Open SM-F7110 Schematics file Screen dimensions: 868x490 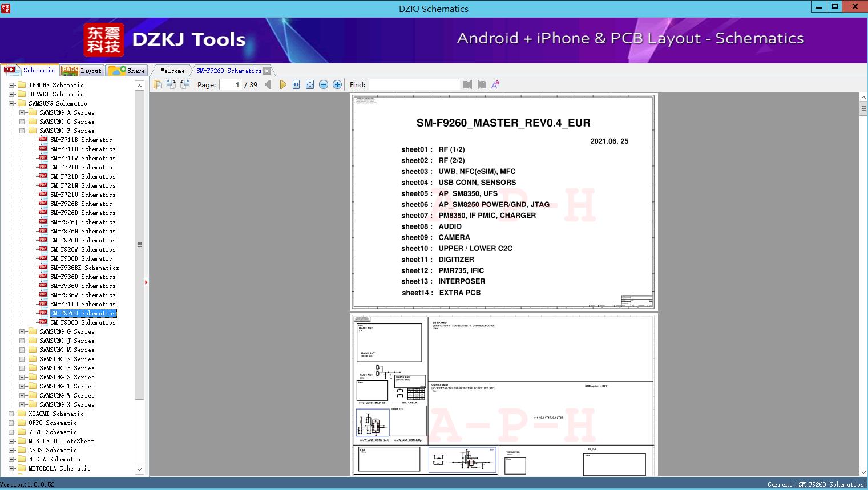(83, 304)
